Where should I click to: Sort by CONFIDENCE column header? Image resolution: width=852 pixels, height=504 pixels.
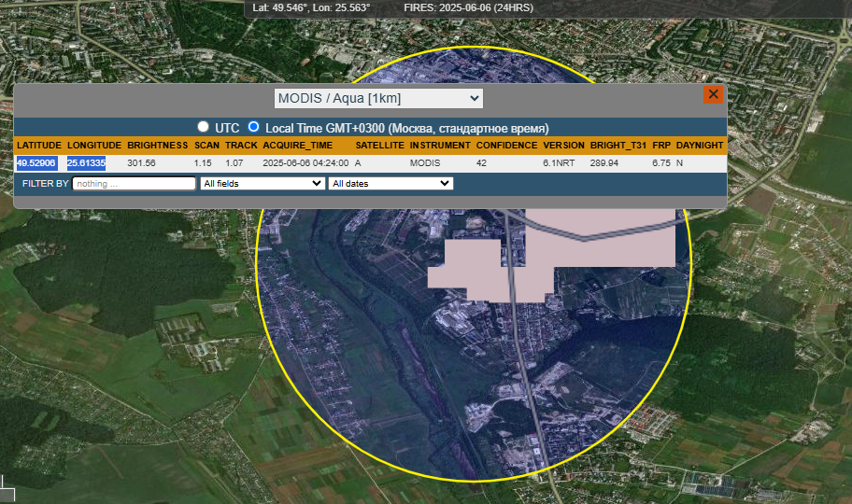pos(507,146)
